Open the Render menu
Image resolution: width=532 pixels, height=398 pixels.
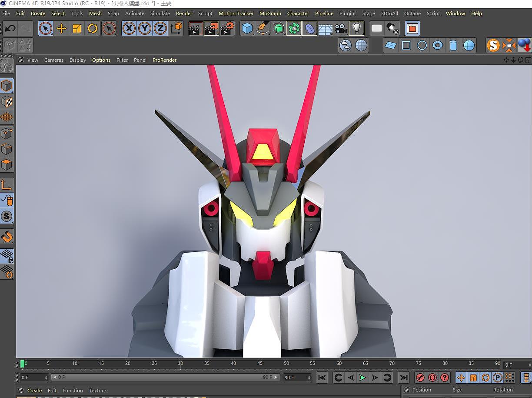pyautogui.click(x=184, y=13)
